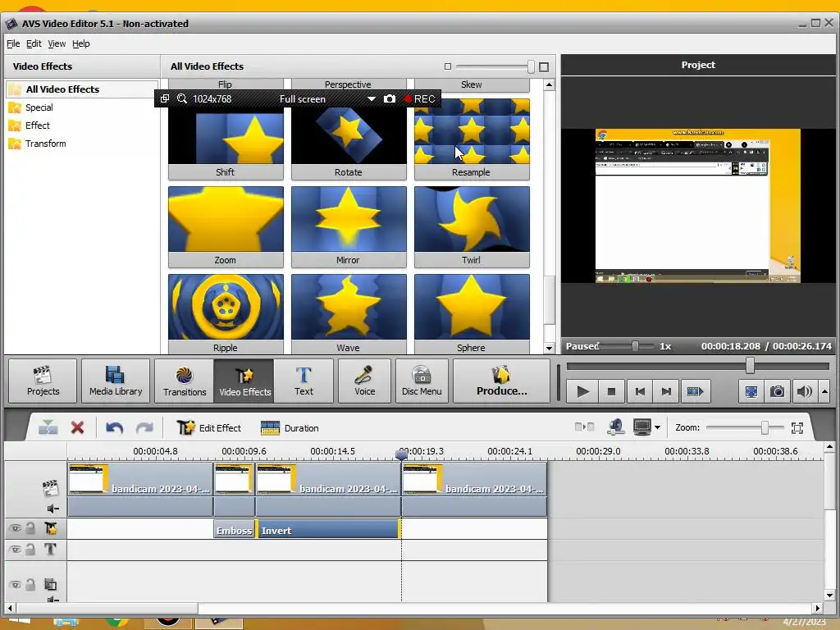Toggle visibility of the video overlay track
840x630 pixels.
click(15, 584)
